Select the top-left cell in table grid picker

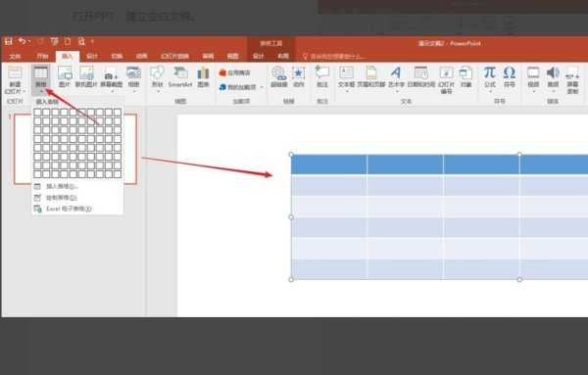(x=37, y=112)
